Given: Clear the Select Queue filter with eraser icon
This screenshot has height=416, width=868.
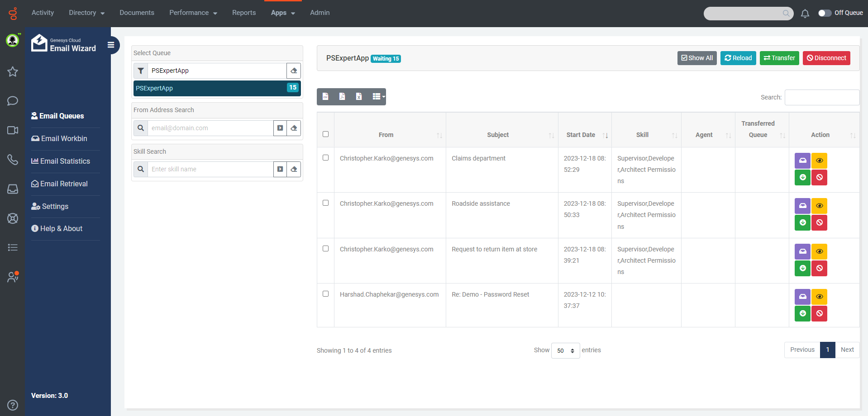Looking at the screenshot, I should pyautogui.click(x=294, y=71).
